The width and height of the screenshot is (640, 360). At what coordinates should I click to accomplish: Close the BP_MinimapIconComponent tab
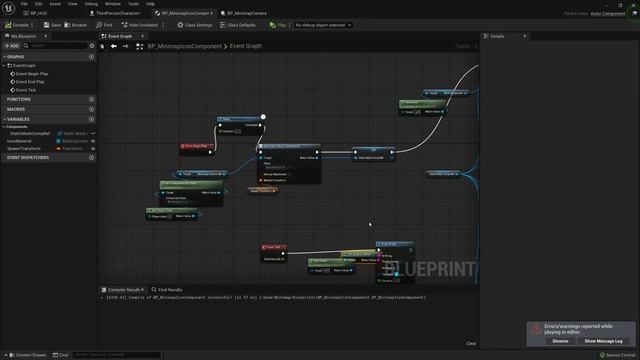211,13
